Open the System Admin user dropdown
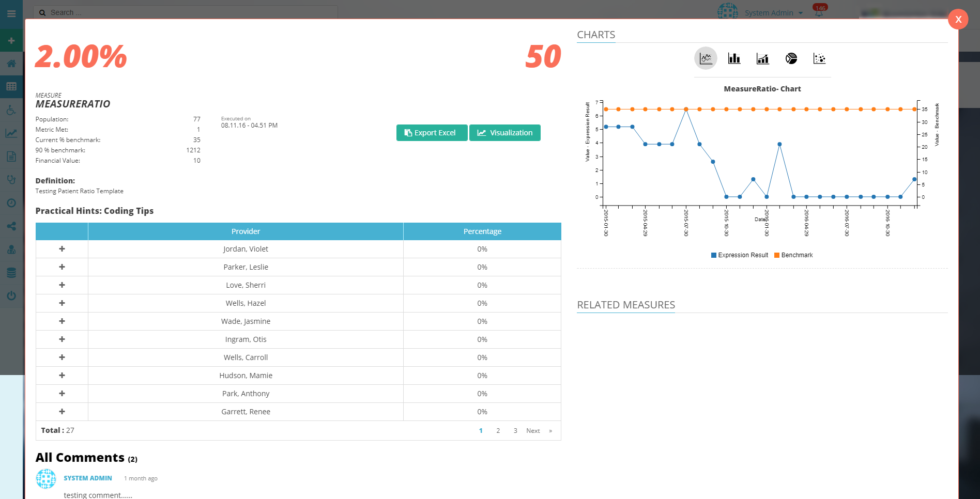Screen dimensions: 980x499 click(773, 13)
